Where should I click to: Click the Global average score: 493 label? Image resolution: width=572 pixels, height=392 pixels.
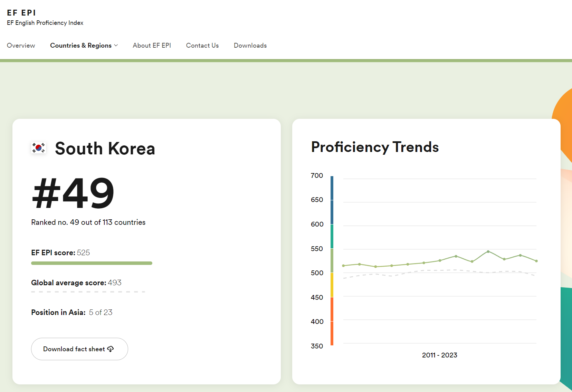(76, 283)
